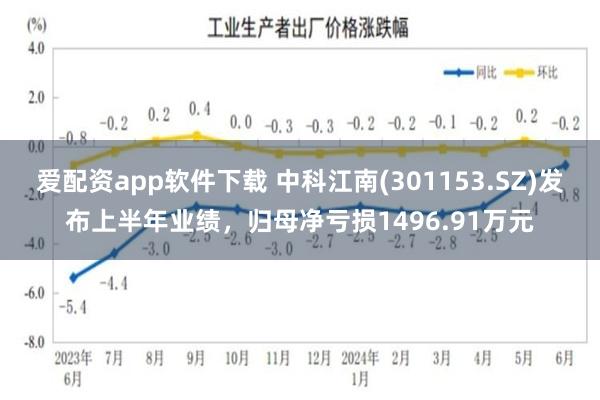Click the 4月 x-axis label
600x400 pixels.
pos(483,359)
